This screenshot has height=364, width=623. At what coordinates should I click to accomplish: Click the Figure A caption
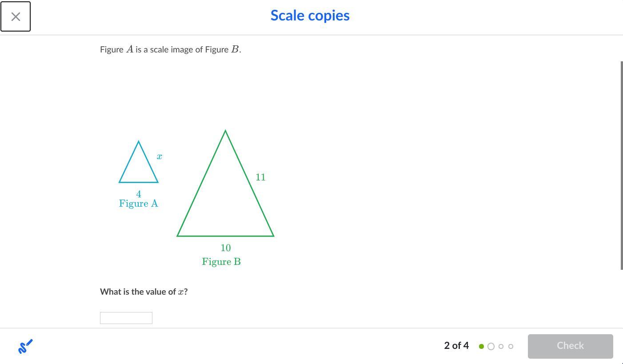(x=139, y=204)
